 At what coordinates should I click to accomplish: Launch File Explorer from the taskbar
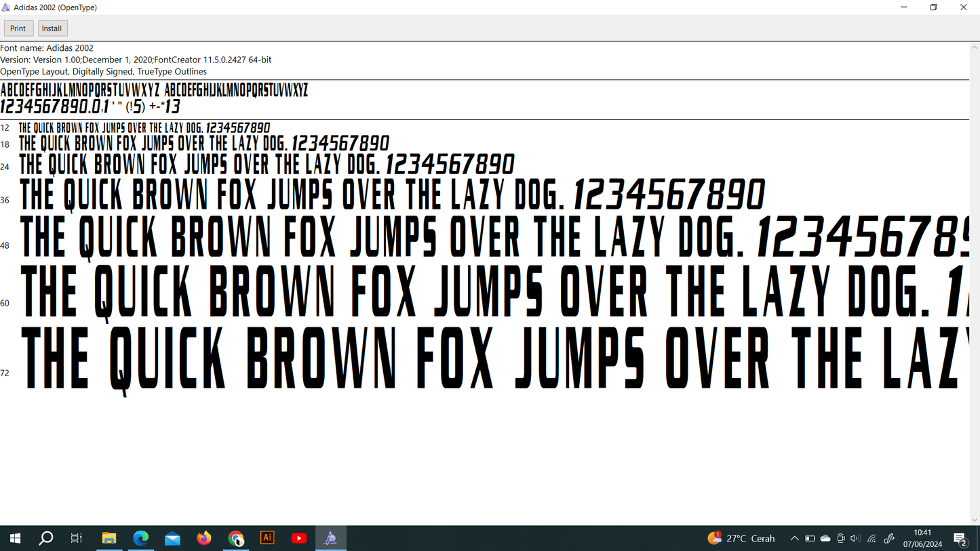109,538
